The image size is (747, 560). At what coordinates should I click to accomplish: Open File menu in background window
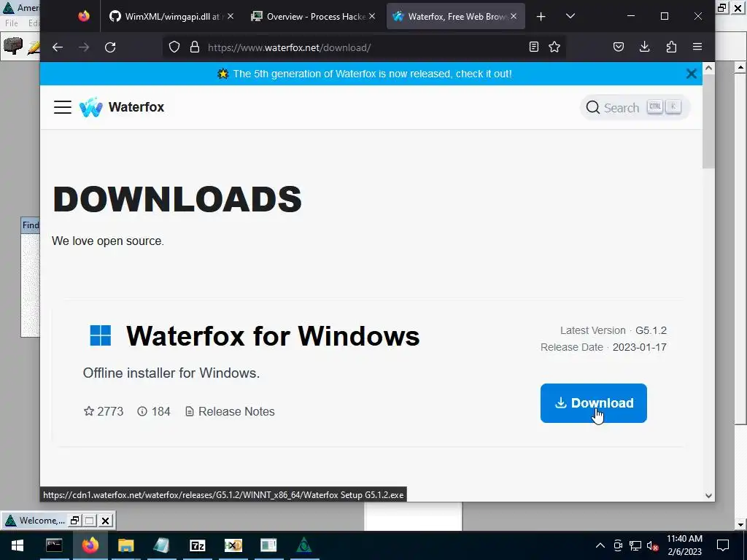coord(12,23)
